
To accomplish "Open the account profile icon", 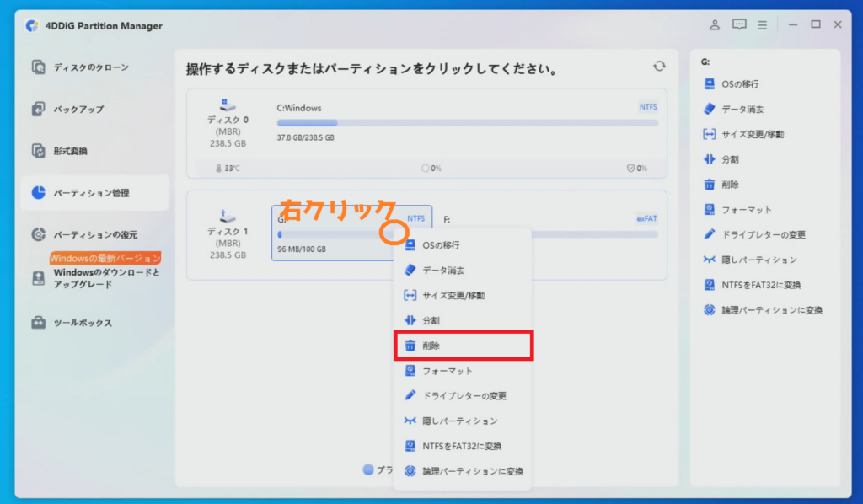I will tap(715, 25).
